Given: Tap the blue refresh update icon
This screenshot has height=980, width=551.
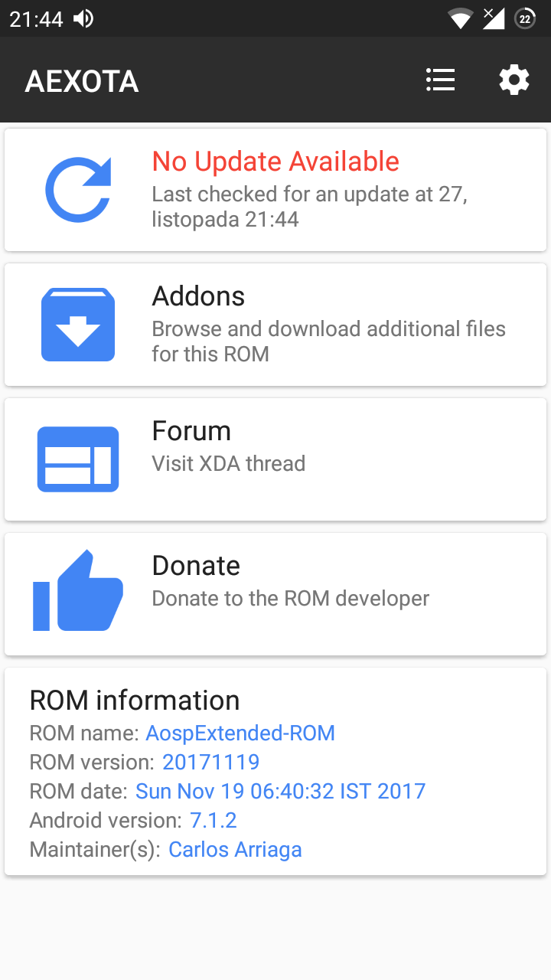Looking at the screenshot, I should point(78,189).
